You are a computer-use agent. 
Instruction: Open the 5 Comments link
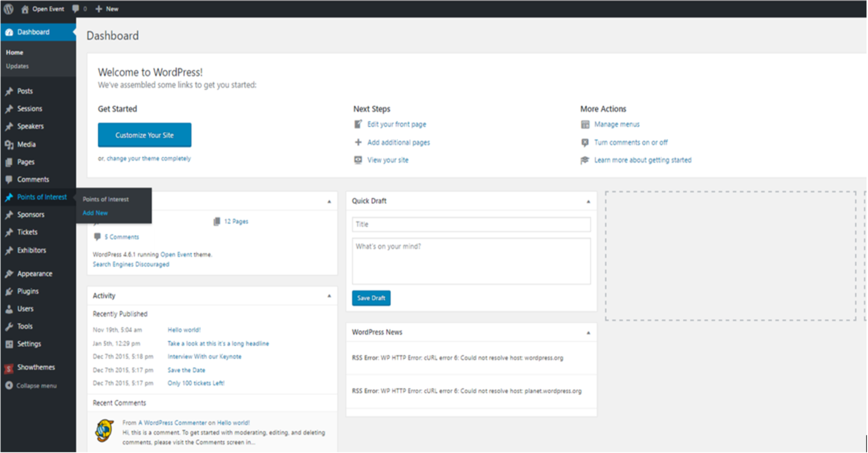(x=122, y=237)
